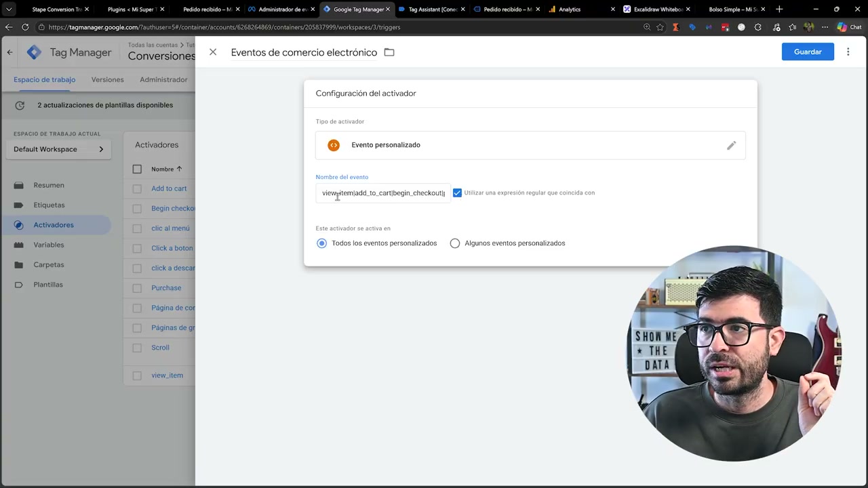Check the Add to cart trigger checkbox
Viewport: 868px width, 488px height.
coord(137,188)
